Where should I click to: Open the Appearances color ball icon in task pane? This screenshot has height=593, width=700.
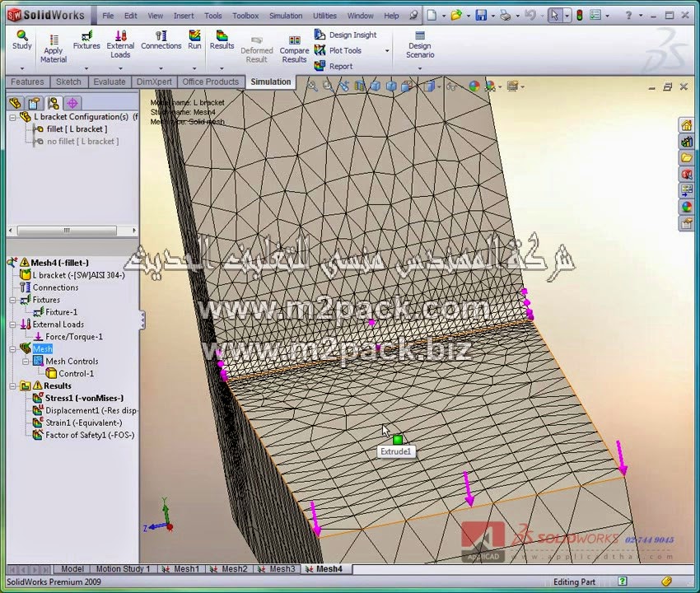tap(686, 207)
